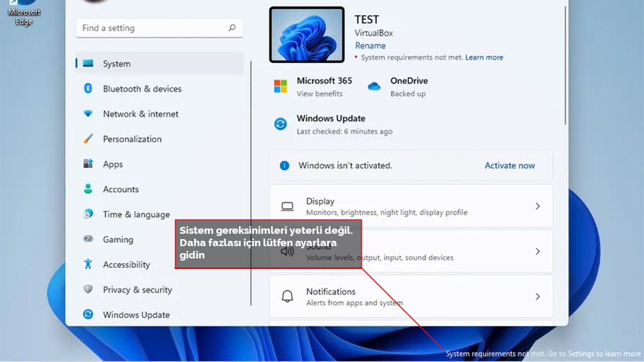Viewport: 644px width, 362px height.
Task: Click the OneDrive cloud icon
Action: tap(374, 86)
